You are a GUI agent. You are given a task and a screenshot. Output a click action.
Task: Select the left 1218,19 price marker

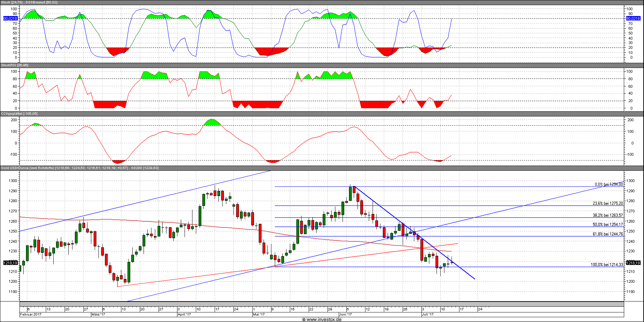click(x=10, y=263)
